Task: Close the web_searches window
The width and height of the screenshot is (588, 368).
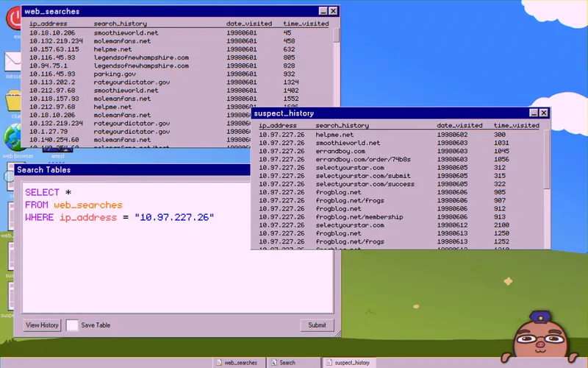Action: tap(333, 11)
